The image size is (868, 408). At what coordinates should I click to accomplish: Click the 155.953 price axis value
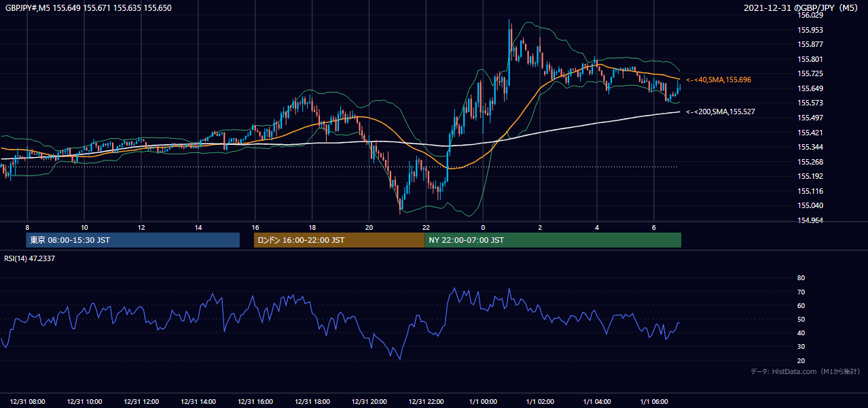pos(810,30)
